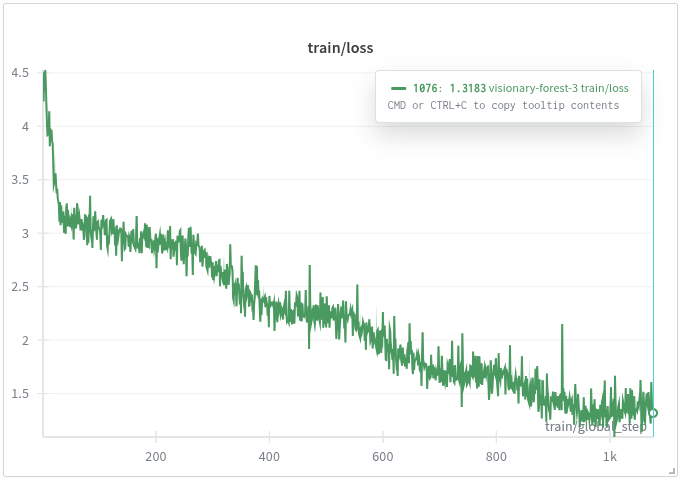Click the 3 label on the y-axis

pos(26,233)
